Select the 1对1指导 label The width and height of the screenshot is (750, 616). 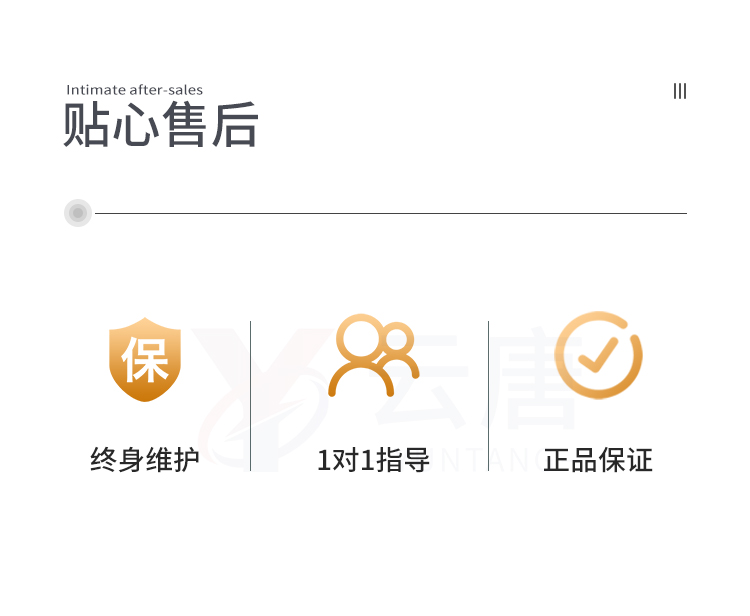374,460
